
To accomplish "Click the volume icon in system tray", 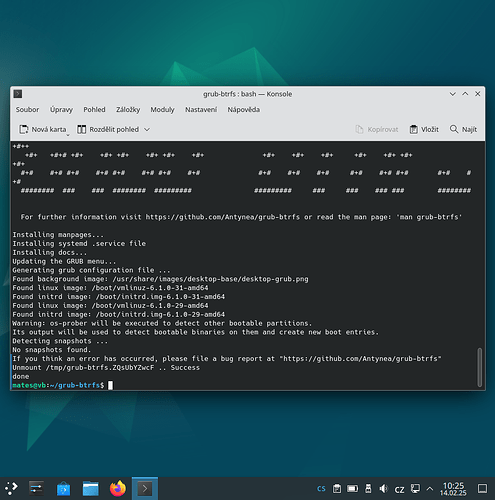I will click(383, 489).
